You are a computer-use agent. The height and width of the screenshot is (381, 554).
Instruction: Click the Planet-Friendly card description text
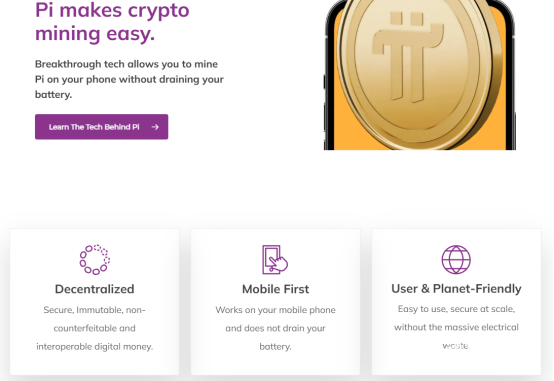(x=456, y=327)
